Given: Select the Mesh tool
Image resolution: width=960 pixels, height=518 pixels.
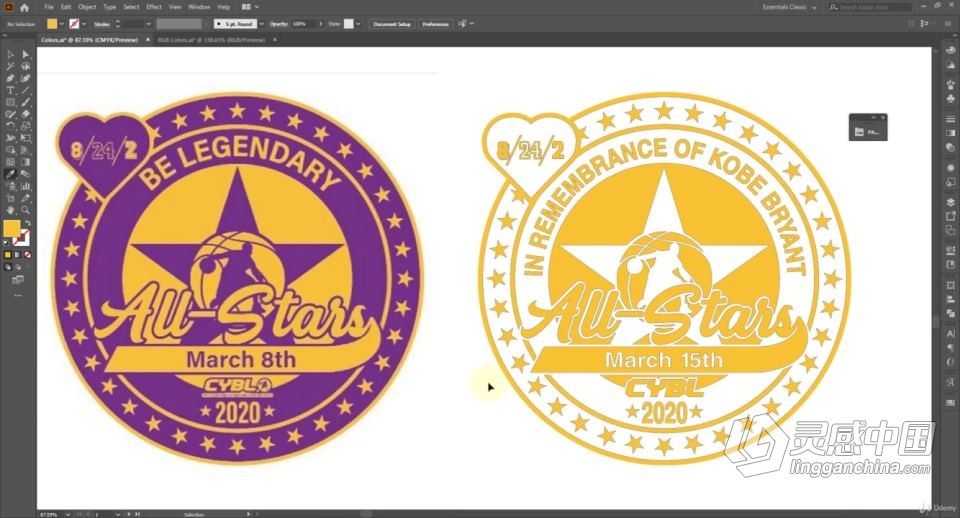Looking at the screenshot, I should coord(10,162).
